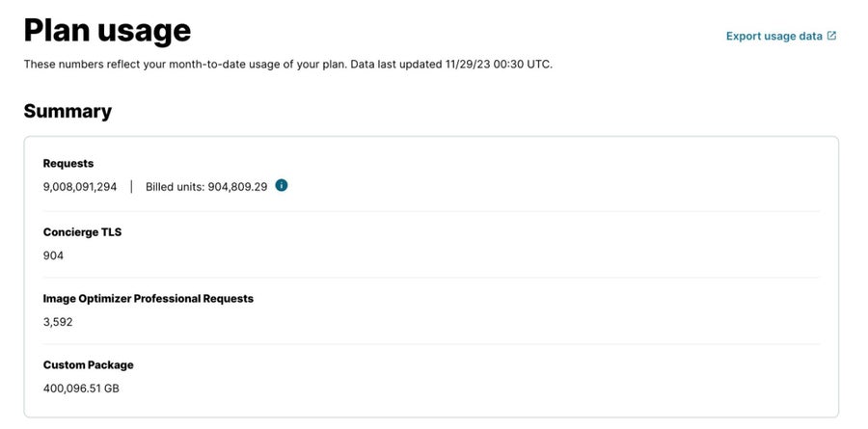Image resolution: width=868 pixels, height=429 pixels.
Task: Select the 3,592 image optimizer value
Action: [x=58, y=322]
